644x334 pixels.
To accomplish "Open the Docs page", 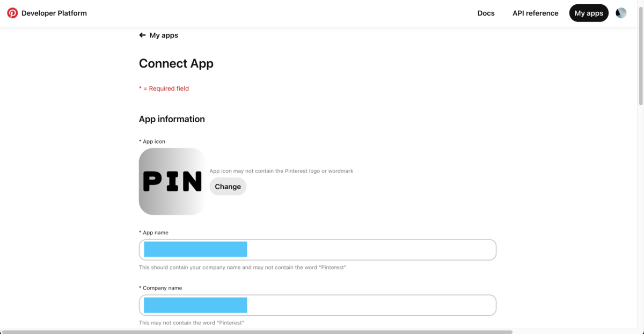I will (486, 13).
